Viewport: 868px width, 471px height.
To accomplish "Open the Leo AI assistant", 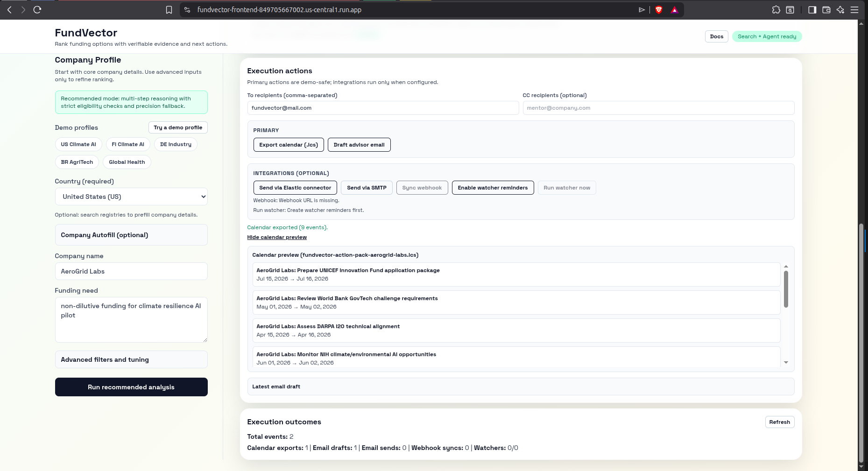I will point(840,10).
